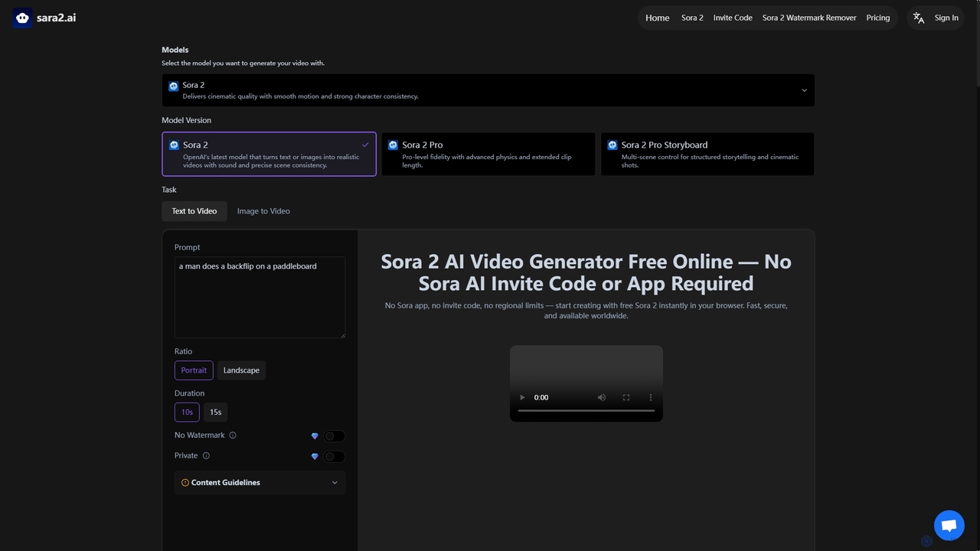The width and height of the screenshot is (980, 551).
Task: Select the Sora 2 Pro version card
Action: (488, 154)
